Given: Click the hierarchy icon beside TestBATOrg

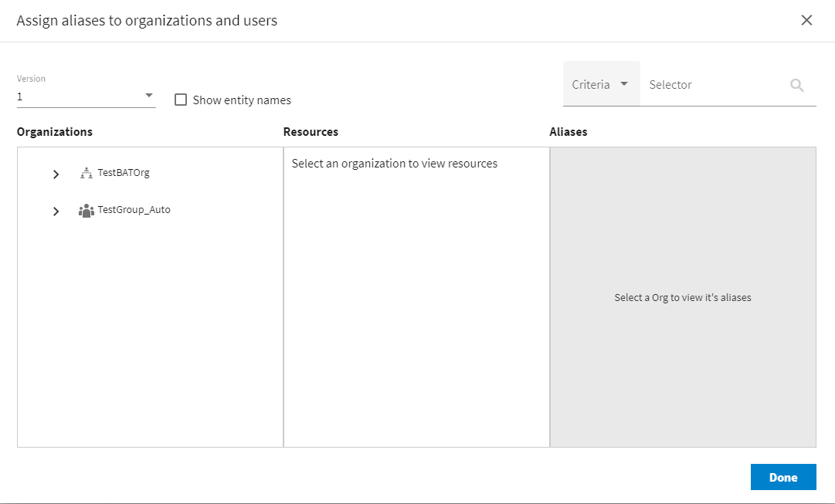Looking at the screenshot, I should point(86,174).
